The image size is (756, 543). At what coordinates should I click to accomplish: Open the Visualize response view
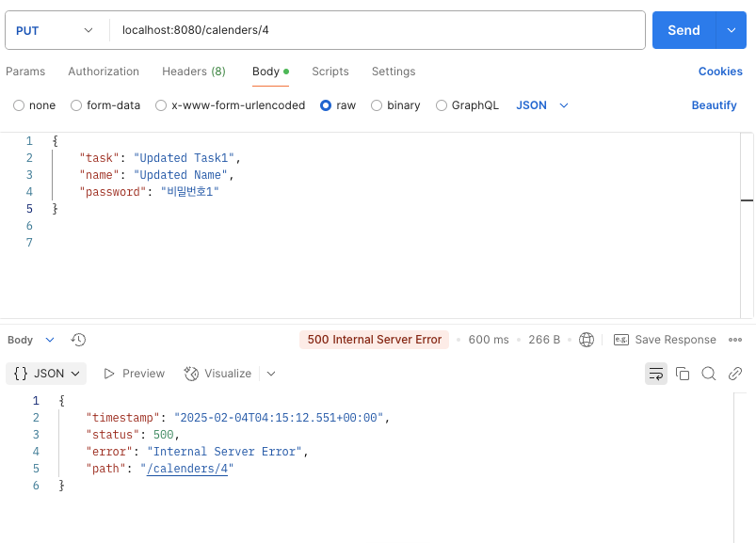click(x=217, y=374)
